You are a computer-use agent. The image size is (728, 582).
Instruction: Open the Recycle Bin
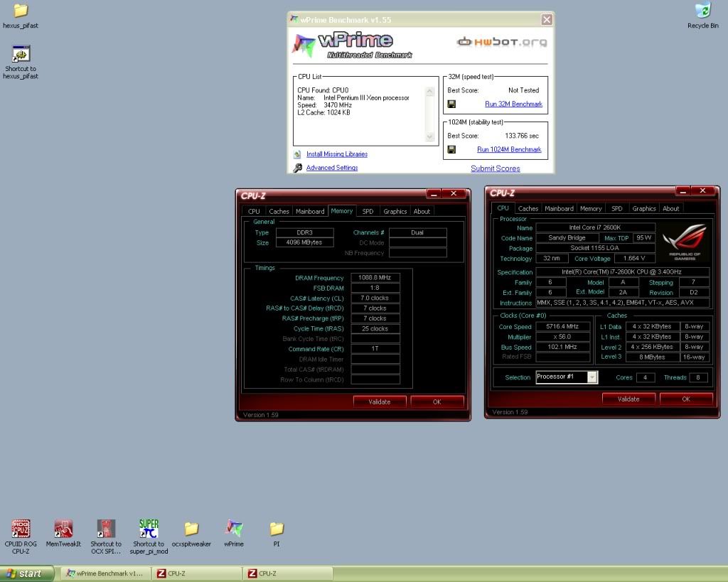point(702,11)
